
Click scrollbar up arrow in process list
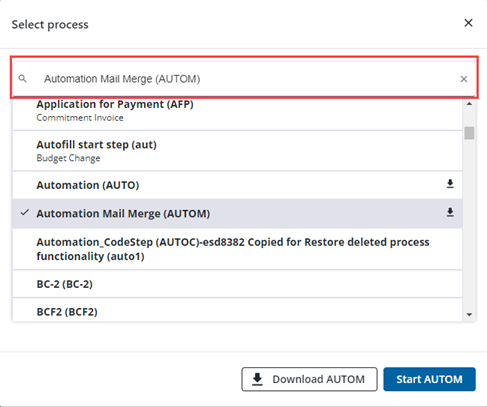[469, 104]
